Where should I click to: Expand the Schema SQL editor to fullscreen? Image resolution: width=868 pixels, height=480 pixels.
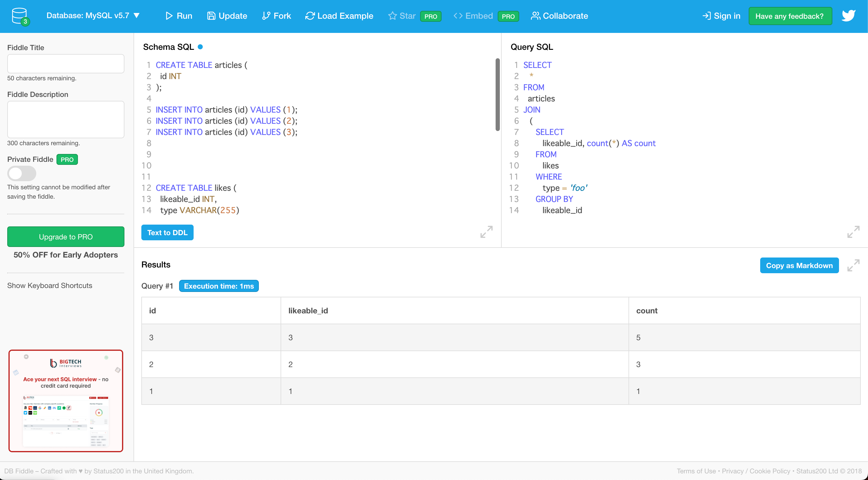pos(486,232)
